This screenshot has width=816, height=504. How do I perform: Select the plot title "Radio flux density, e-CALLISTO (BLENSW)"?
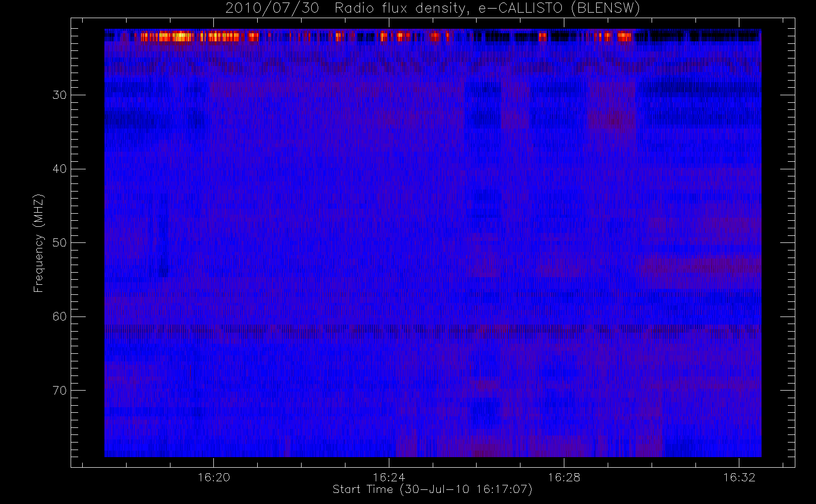(487, 8)
